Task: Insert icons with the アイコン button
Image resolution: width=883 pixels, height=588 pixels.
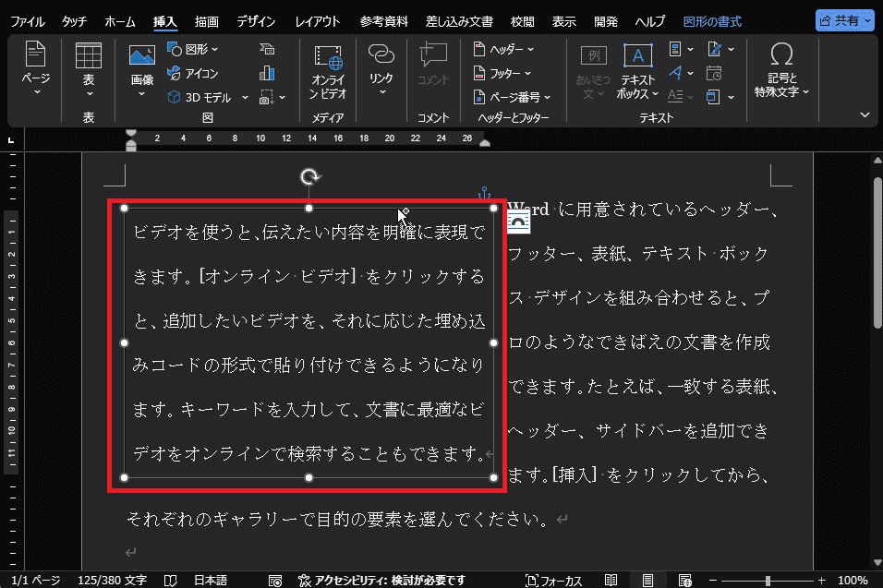Action: 194,73
